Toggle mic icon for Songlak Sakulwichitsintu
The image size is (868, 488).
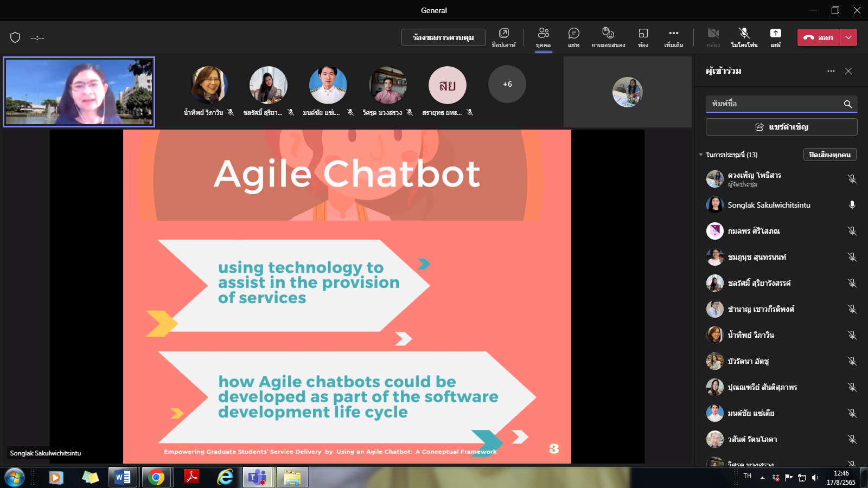click(852, 205)
